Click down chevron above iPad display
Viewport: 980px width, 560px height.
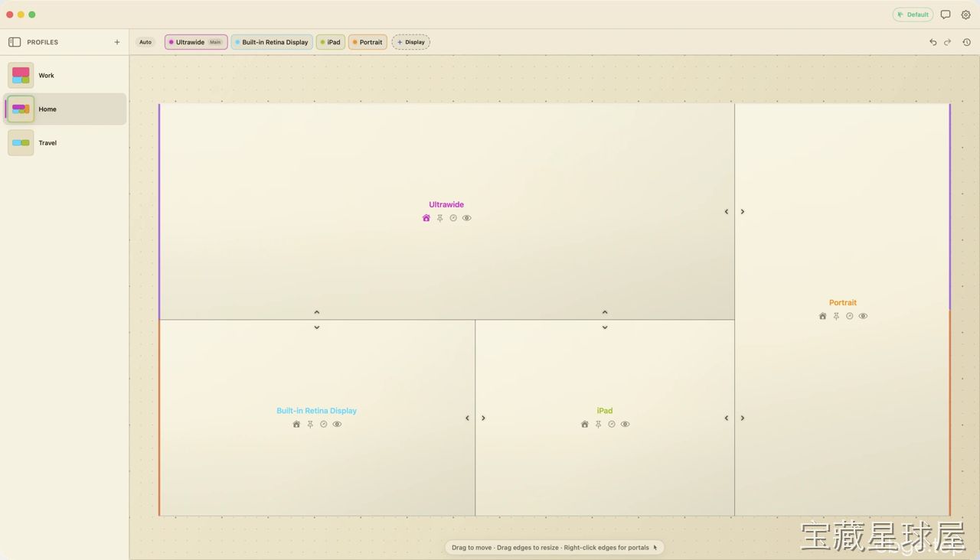tap(605, 327)
